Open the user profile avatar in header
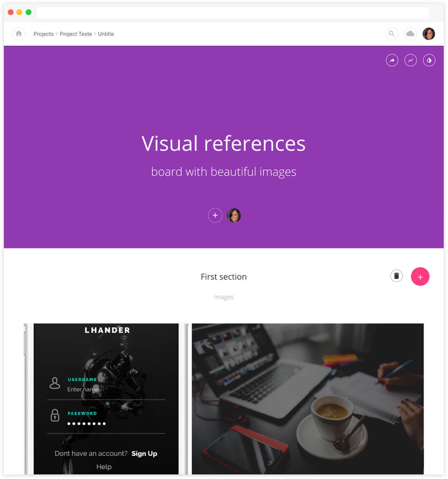The height and width of the screenshot is (479, 448). coord(429,34)
